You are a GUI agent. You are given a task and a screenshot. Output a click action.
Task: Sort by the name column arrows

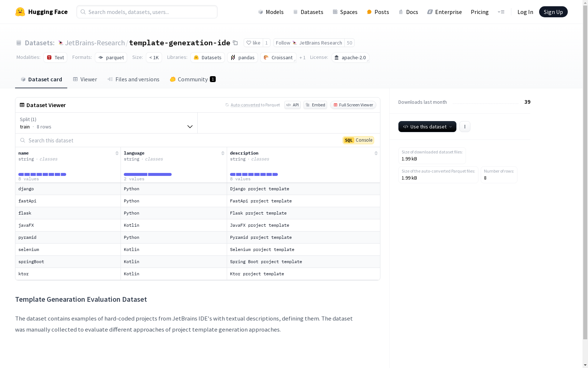[117, 153]
